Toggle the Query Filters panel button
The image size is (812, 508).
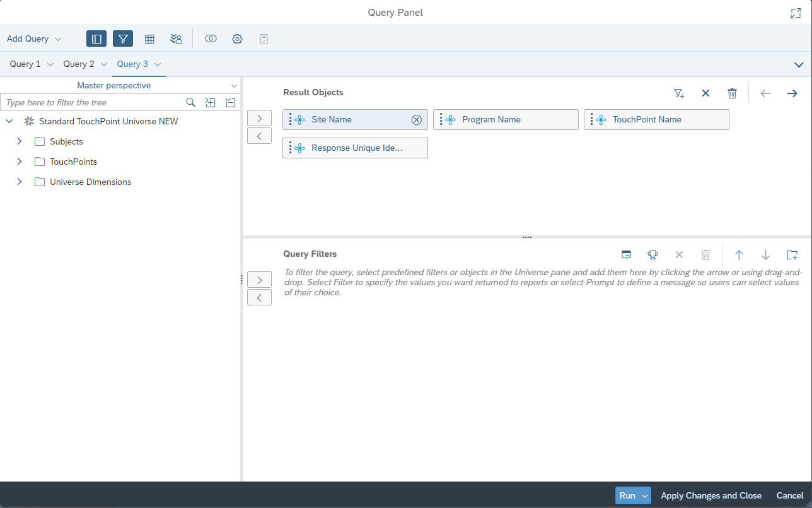point(123,38)
